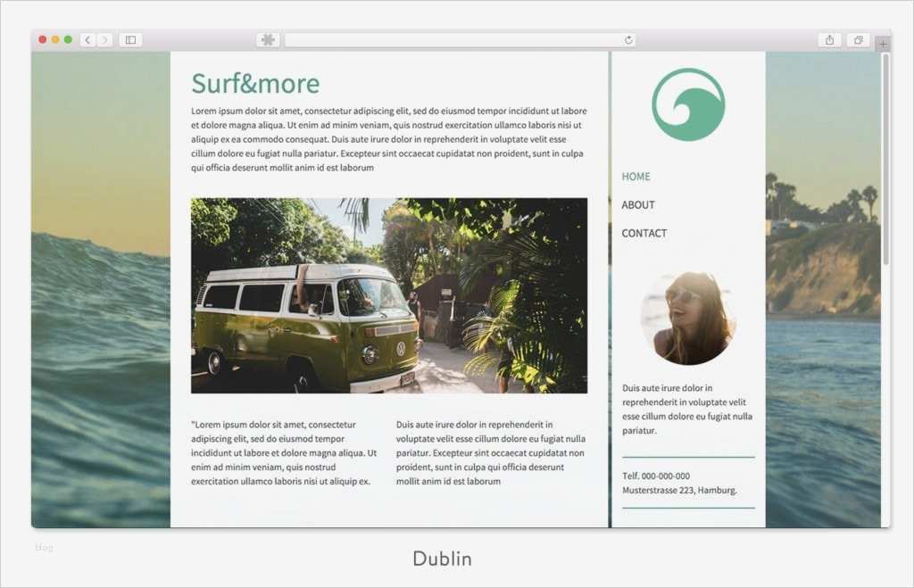Focus the browser address bar
Image resolution: width=914 pixels, height=588 pixels.
click(460, 39)
